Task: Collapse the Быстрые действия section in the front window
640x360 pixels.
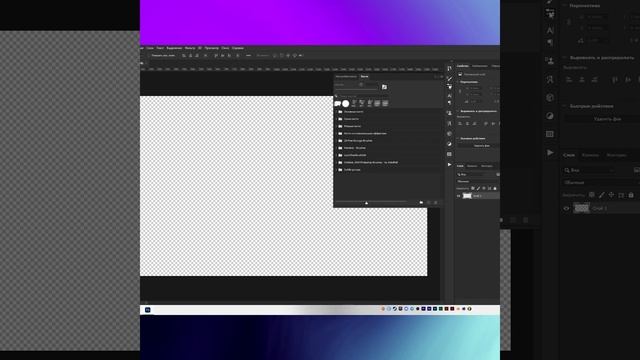Action: click(458, 138)
